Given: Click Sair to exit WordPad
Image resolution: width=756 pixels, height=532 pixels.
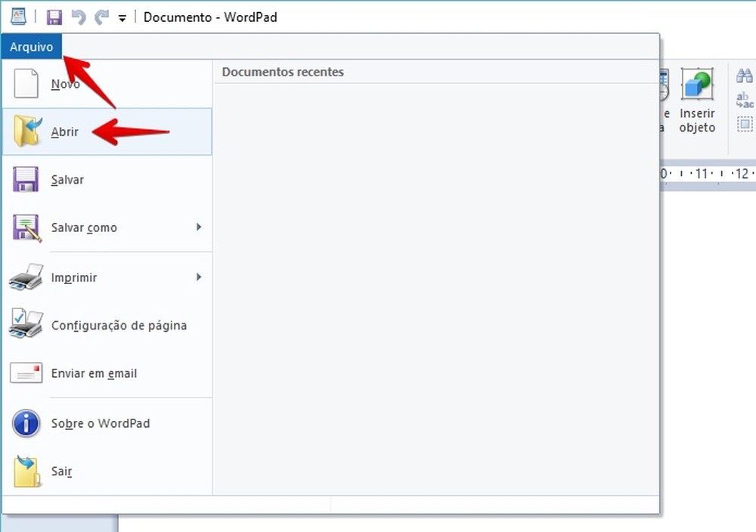Looking at the screenshot, I should click(60, 471).
